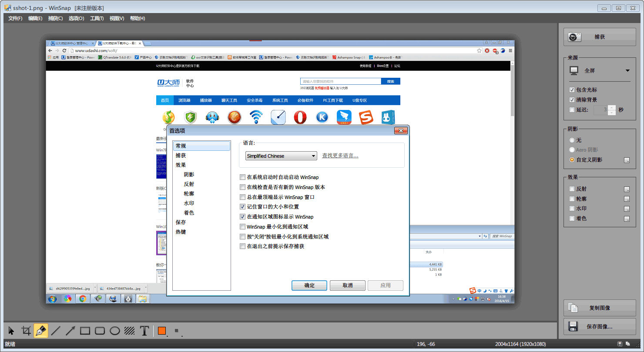Open the 帮助(H) menu
The width and height of the screenshot is (644, 352).
pyautogui.click(x=138, y=18)
